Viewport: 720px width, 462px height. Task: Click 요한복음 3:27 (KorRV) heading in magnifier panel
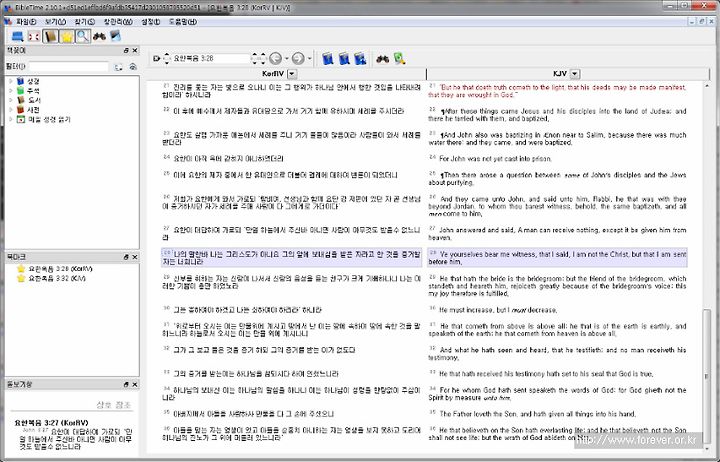(x=51, y=423)
